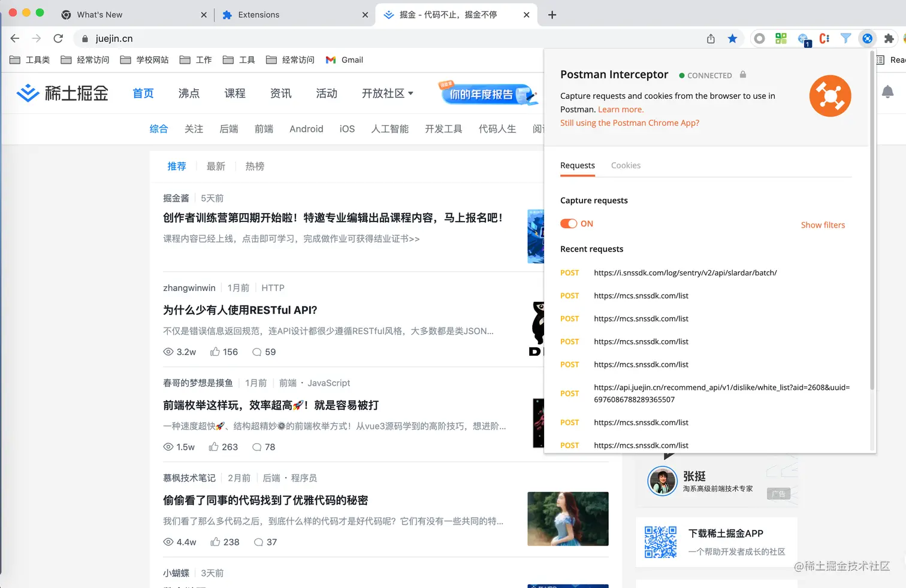Click the QR code for 下载稀土掘金APP
Viewport: 906px width, 588px height.
660,542
